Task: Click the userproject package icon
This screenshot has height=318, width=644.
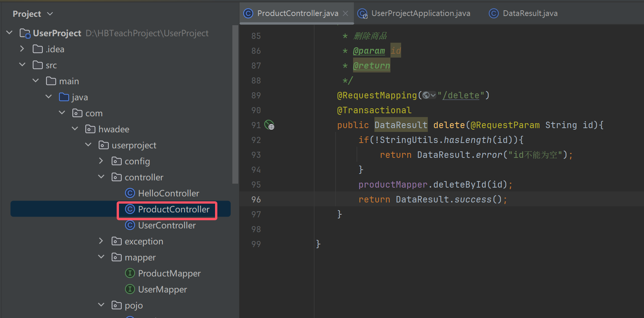Action: click(104, 145)
